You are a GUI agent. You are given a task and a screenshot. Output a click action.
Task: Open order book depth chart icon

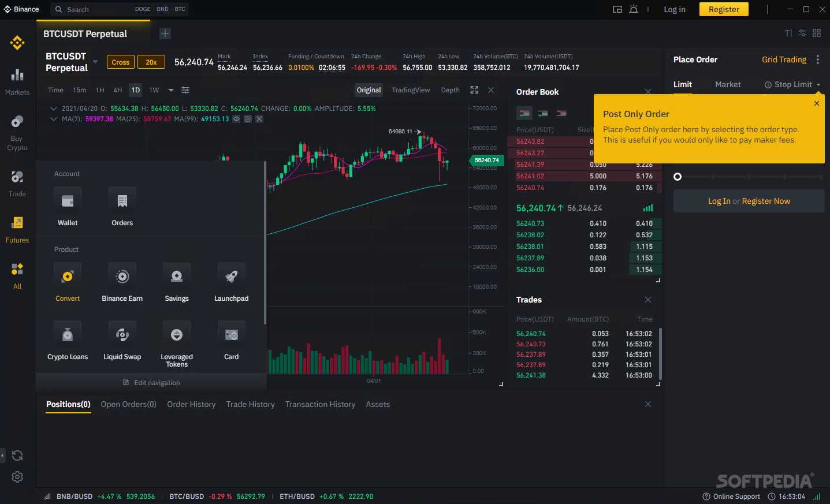pos(648,208)
